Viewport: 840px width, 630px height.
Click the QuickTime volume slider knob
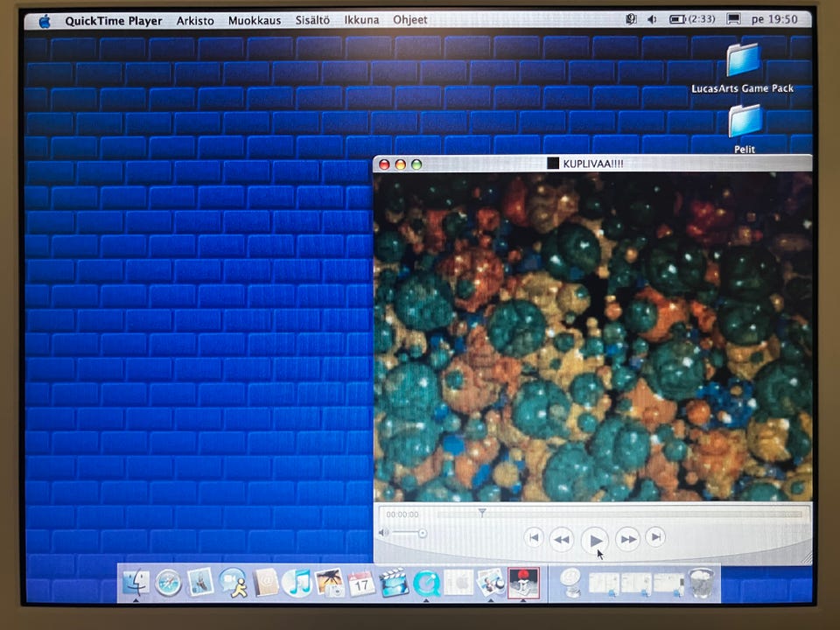422,533
